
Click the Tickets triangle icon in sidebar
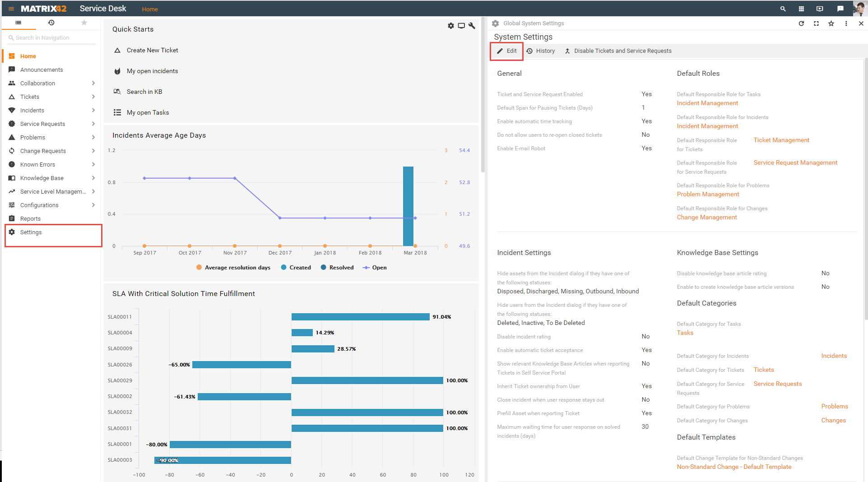(12, 97)
